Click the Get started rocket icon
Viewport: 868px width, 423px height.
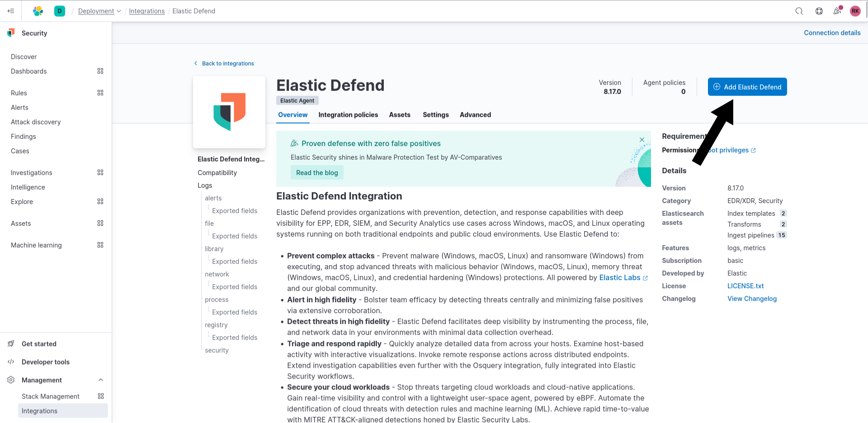click(11, 344)
